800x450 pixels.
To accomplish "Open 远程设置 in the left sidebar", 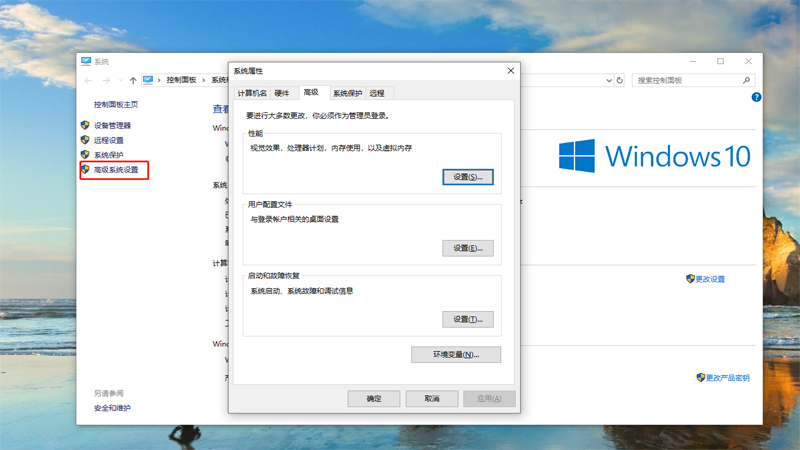I will [109, 140].
